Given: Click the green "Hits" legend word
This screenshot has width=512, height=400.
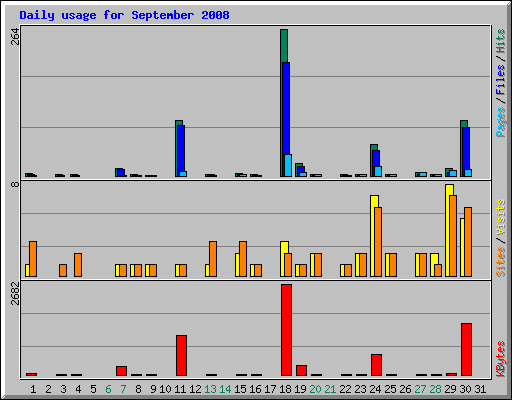Looking at the screenshot, I should click(500, 41).
